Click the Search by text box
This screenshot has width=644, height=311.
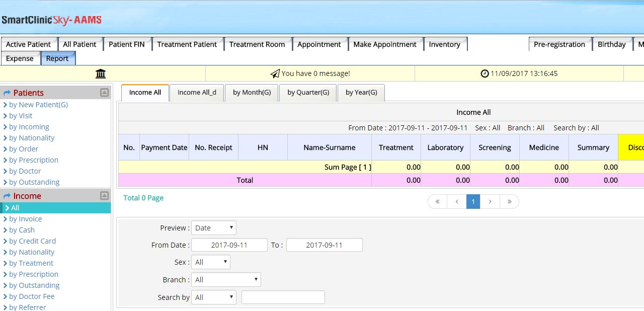pyautogui.click(x=283, y=297)
